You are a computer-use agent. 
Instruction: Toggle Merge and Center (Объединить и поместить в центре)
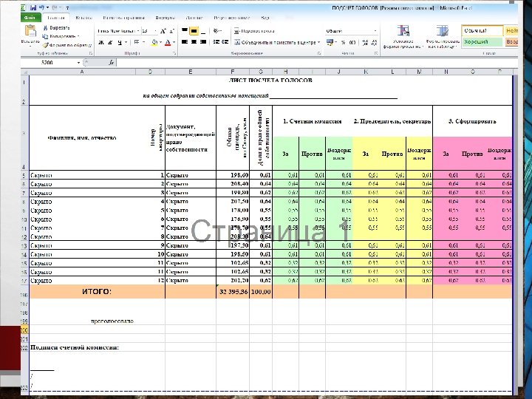tap(275, 42)
